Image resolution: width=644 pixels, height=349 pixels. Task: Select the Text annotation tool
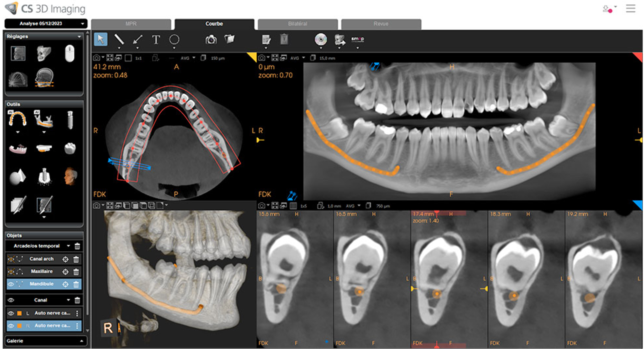[156, 39]
